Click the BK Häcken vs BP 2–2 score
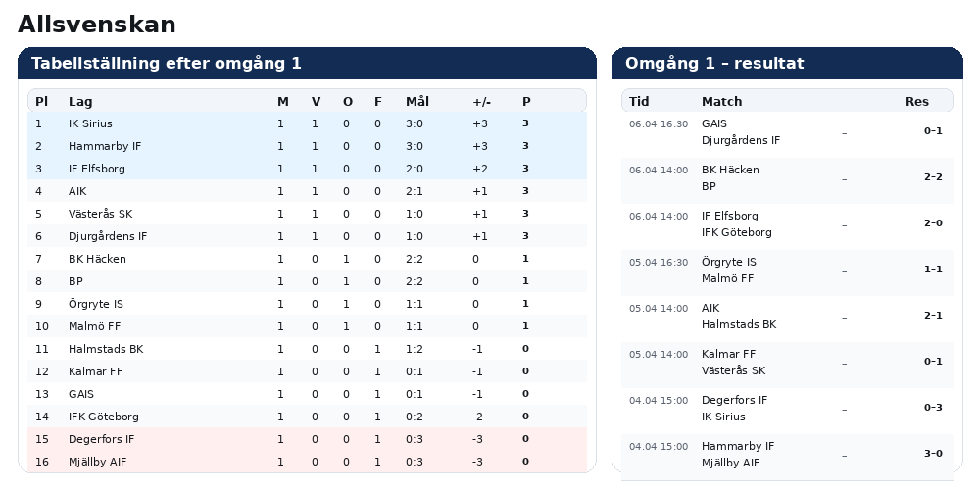The image size is (980, 490). pos(932,177)
